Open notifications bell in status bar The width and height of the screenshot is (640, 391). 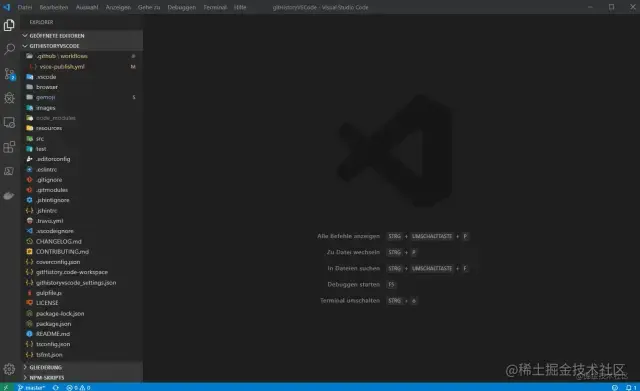click(x=631, y=387)
